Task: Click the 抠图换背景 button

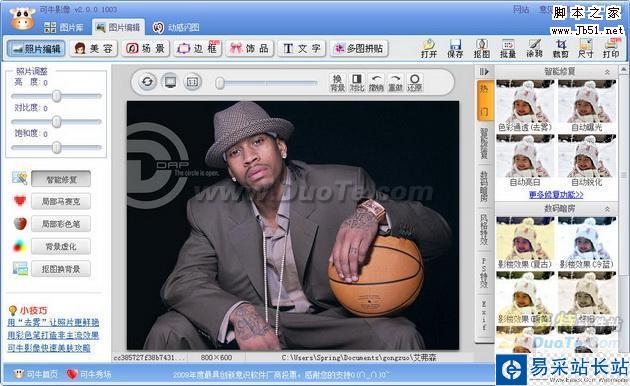Action: [61, 269]
